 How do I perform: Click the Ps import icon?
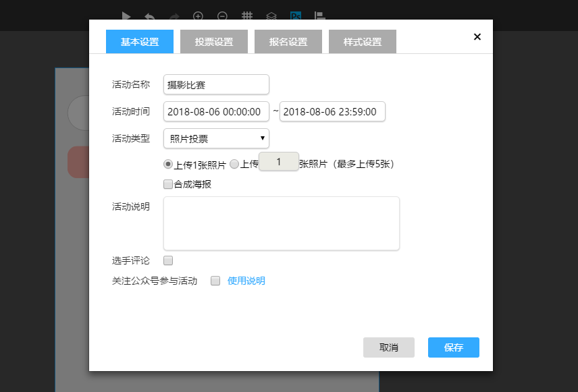(296, 16)
